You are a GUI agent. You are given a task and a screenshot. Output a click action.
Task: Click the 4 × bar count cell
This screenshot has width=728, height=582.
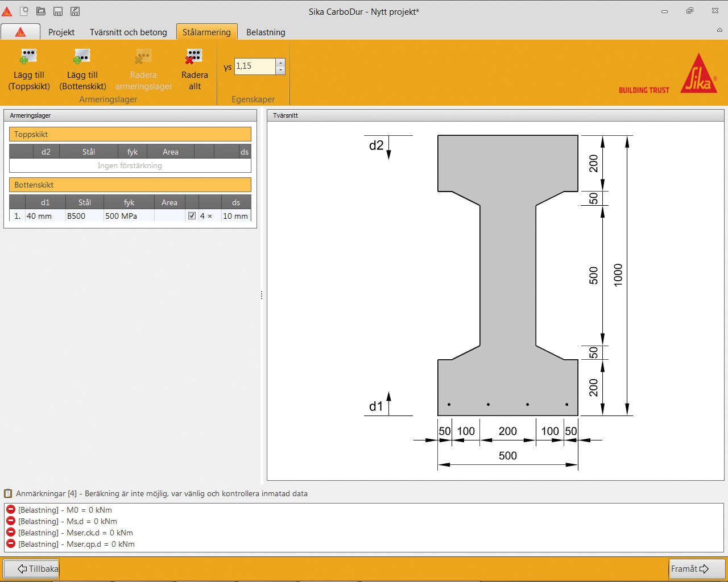[x=209, y=216]
